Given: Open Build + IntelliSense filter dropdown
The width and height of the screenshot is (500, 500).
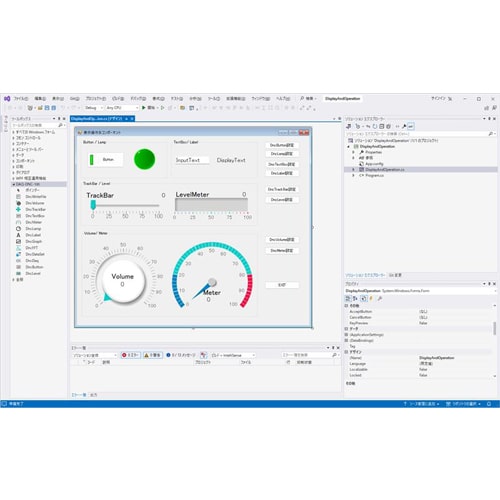Looking at the screenshot, I should (233, 355).
